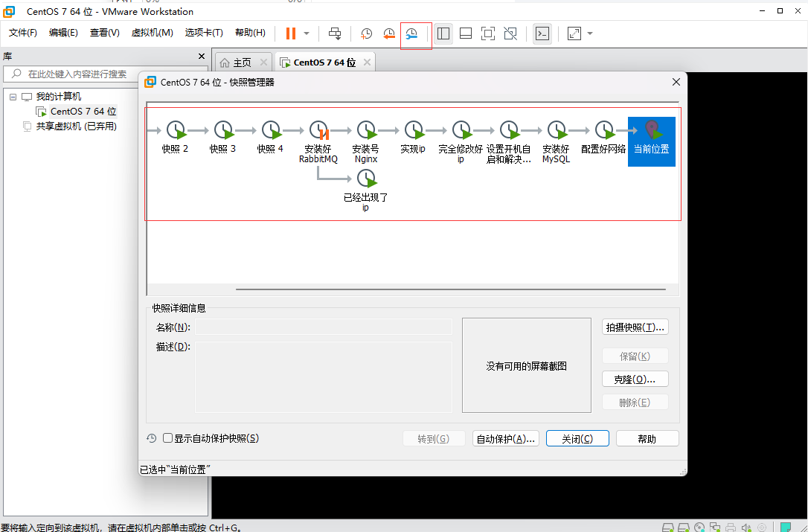Collapse the 我的计算机 tree node
808x532 pixels.
tap(13, 97)
